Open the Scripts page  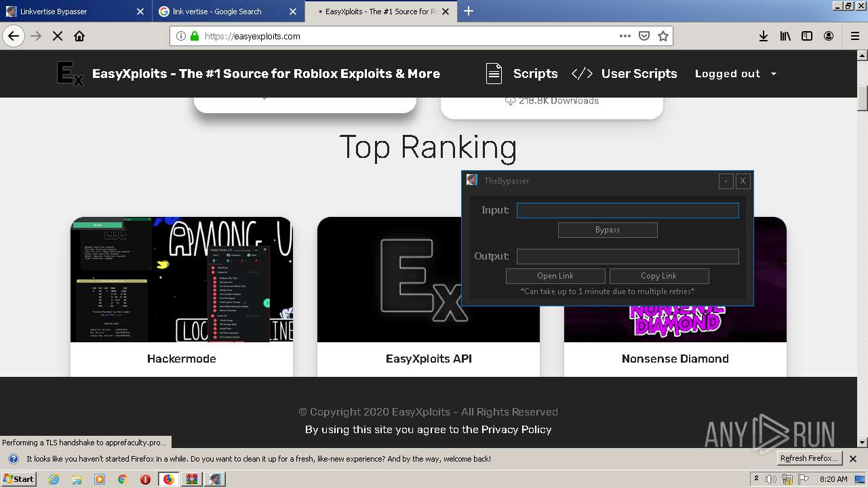point(535,74)
